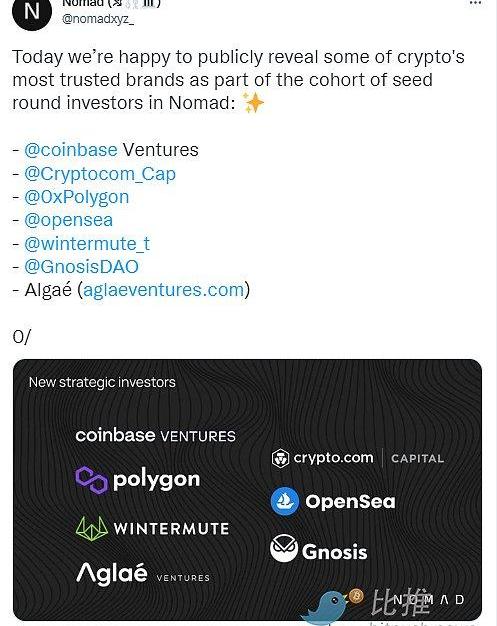The image size is (497, 626).
Task: Visit the @opensea mention link
Action: pos(69,220)
